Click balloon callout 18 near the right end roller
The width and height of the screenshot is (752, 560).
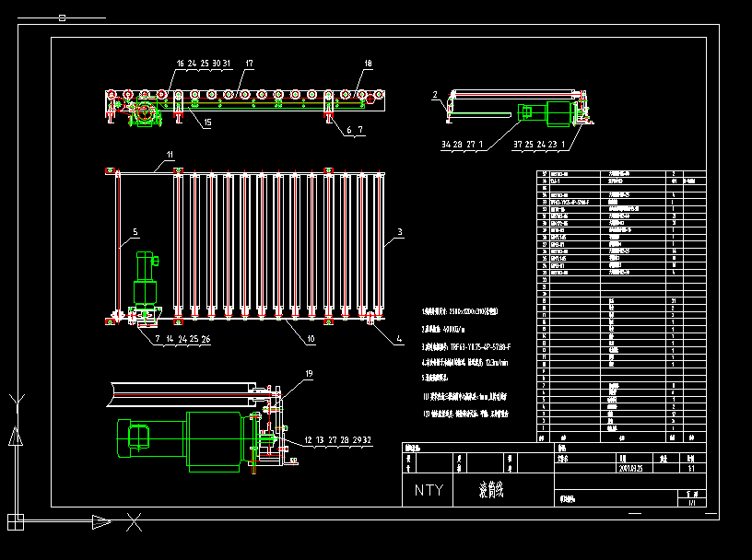368,64
